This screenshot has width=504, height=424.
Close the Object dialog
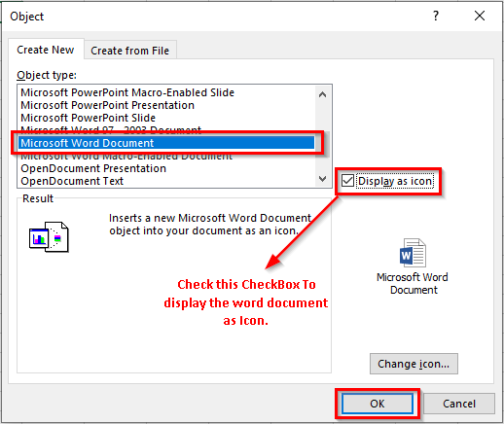[480, 16]
